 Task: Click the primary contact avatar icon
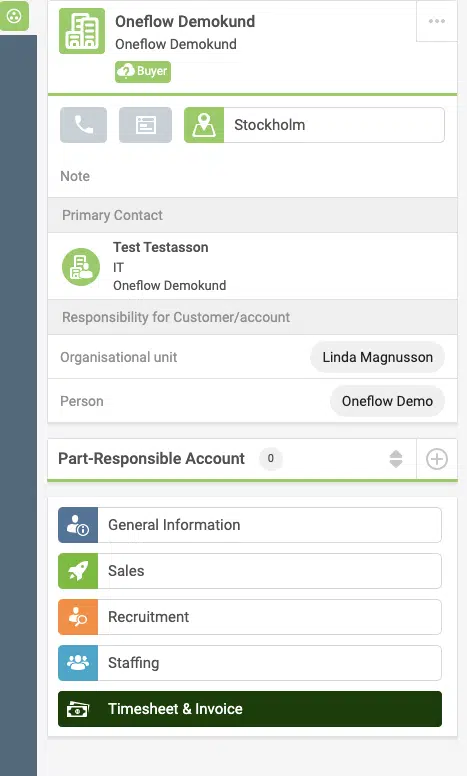81,266
